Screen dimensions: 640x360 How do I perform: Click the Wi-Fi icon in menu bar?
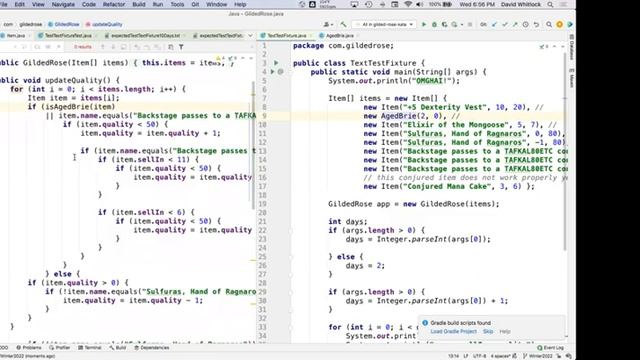coord(408,4)
